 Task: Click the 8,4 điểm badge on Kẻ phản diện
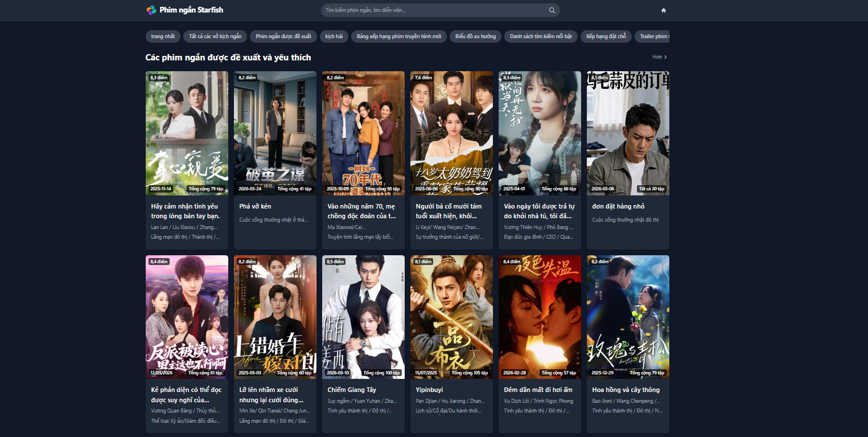(x=159, y=262)
